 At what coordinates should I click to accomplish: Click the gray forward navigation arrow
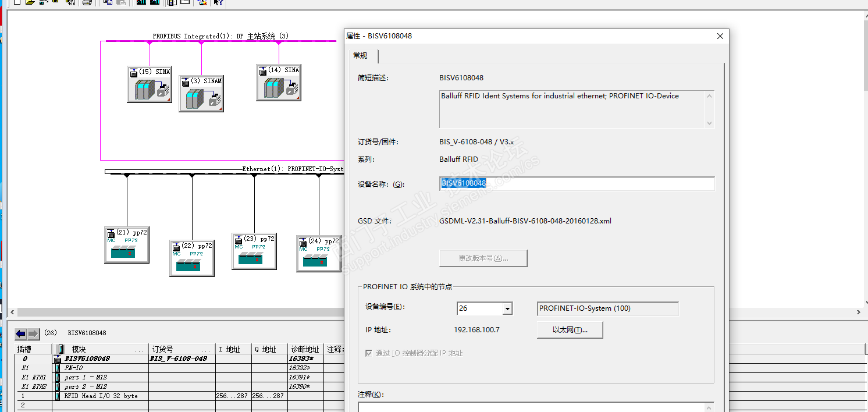click(34, 333)
